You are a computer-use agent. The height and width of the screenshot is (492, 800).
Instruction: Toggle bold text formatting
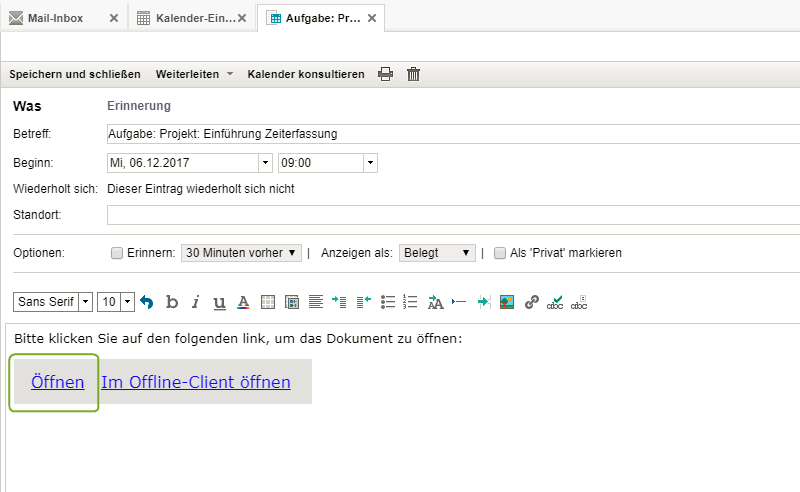tap(172, 302)
